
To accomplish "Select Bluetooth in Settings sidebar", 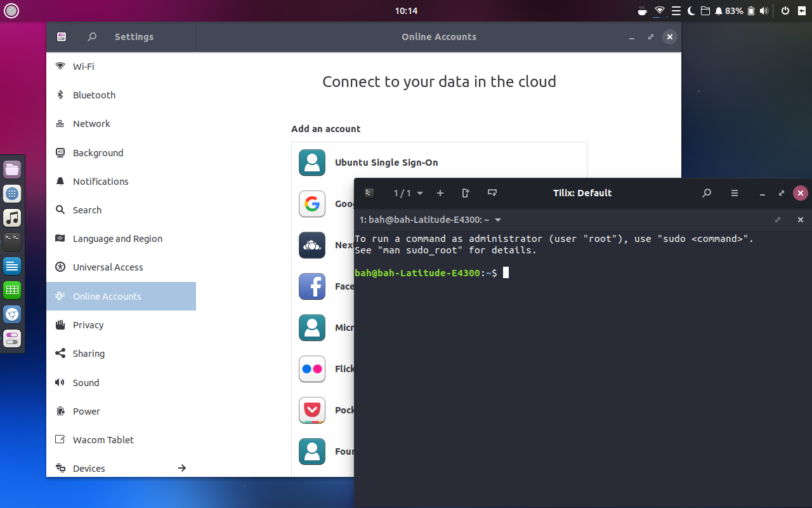I will pyautogui.click(x=121, y=95).
